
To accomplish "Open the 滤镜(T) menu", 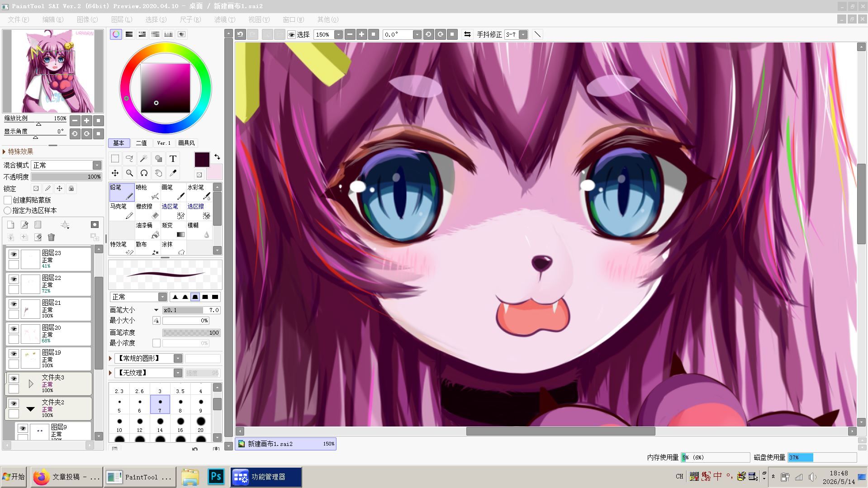I will pyautogui.click(x=225, y=19).
